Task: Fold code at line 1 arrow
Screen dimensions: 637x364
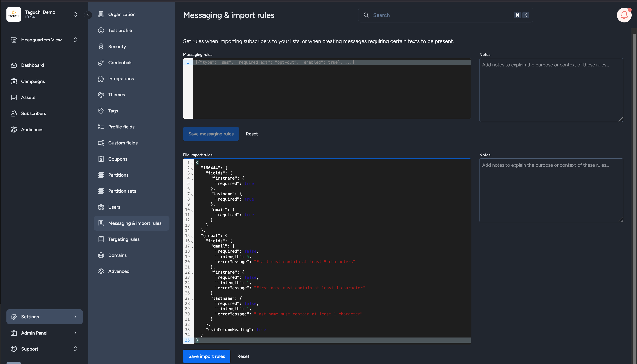Action: (x=192, y=163)
